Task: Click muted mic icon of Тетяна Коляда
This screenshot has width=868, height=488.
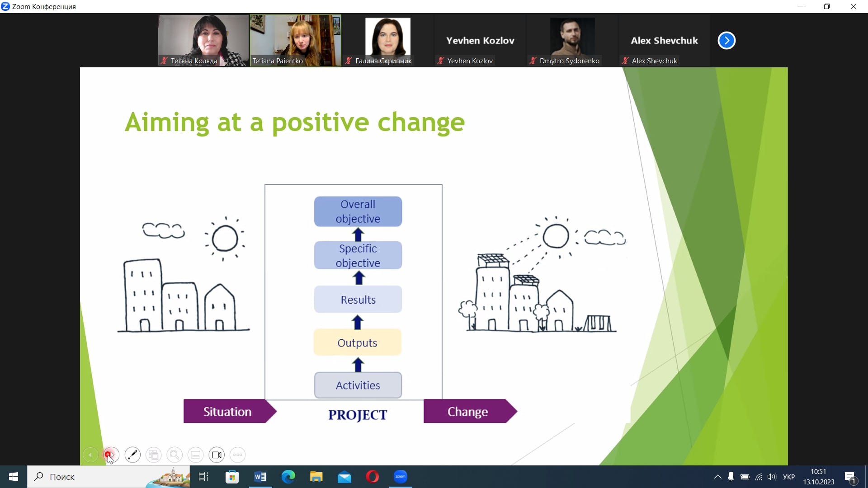Action: [165, 61]
